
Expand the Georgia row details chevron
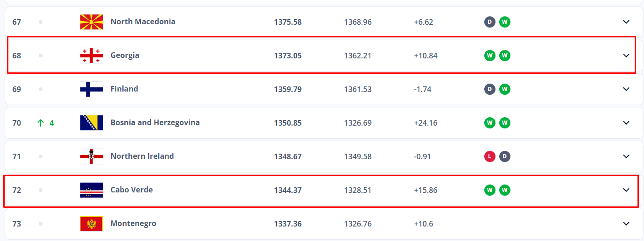tap(626, 56)
